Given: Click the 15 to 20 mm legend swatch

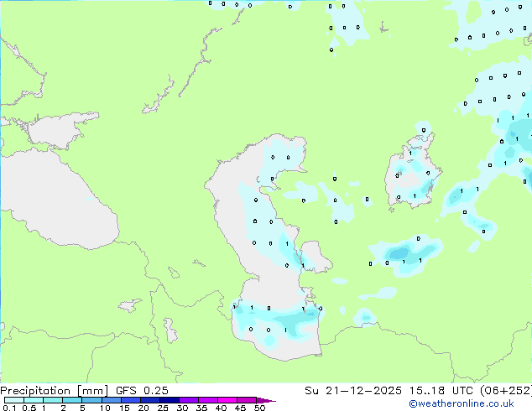Looking at the screenshot, I should tap(131, 400).
